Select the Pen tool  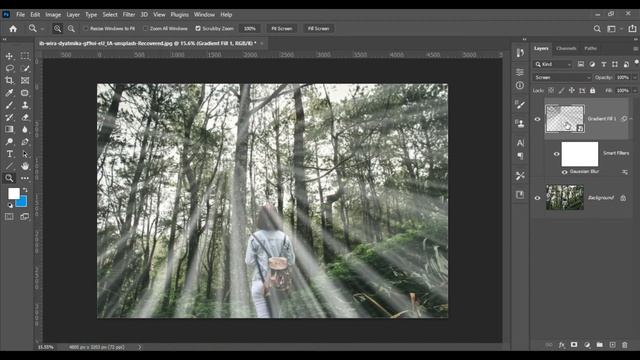coord(25,142)
